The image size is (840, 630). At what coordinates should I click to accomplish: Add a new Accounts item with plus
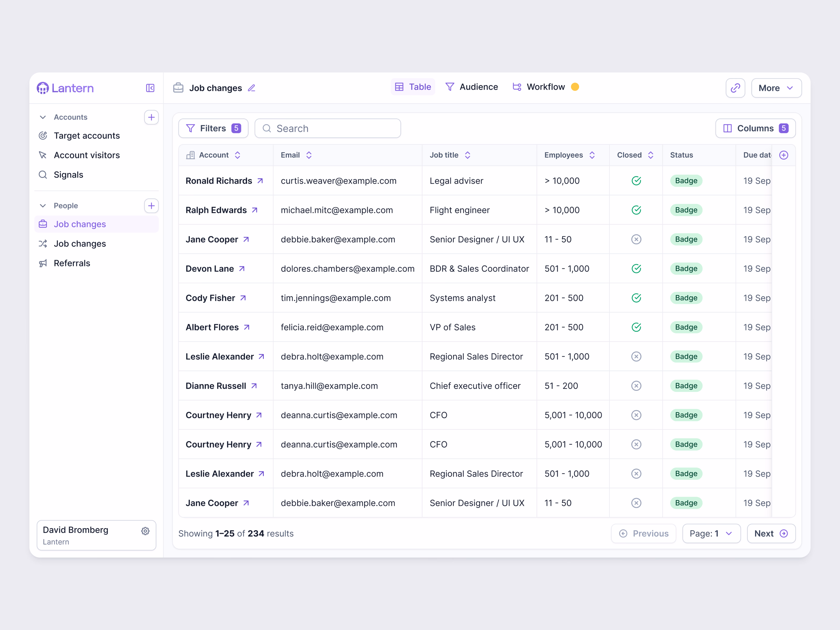tap(151, 117)
